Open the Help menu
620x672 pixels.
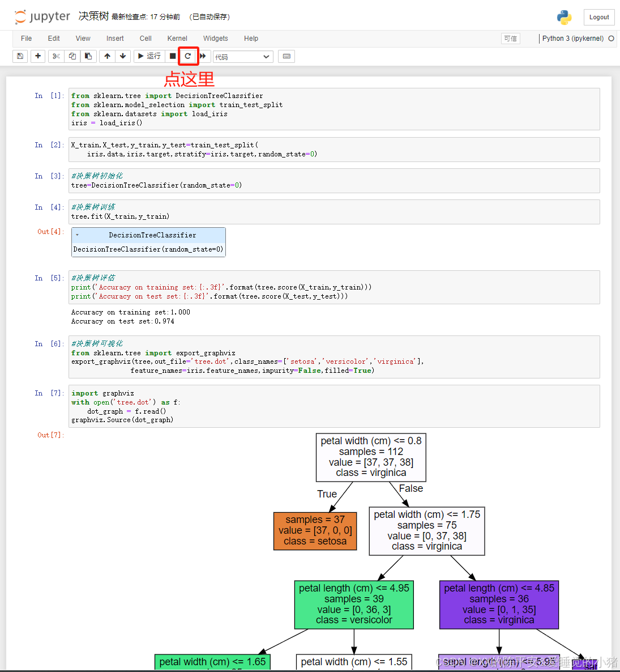point(251,39)
